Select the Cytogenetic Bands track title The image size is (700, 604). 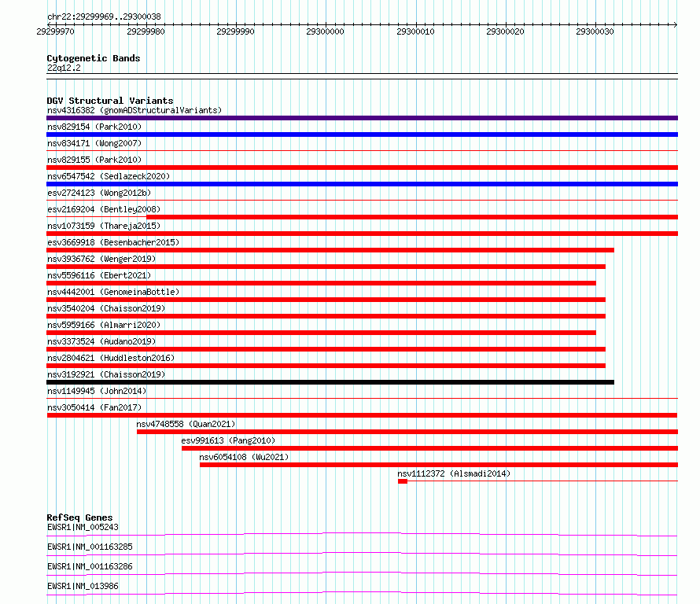94,58
